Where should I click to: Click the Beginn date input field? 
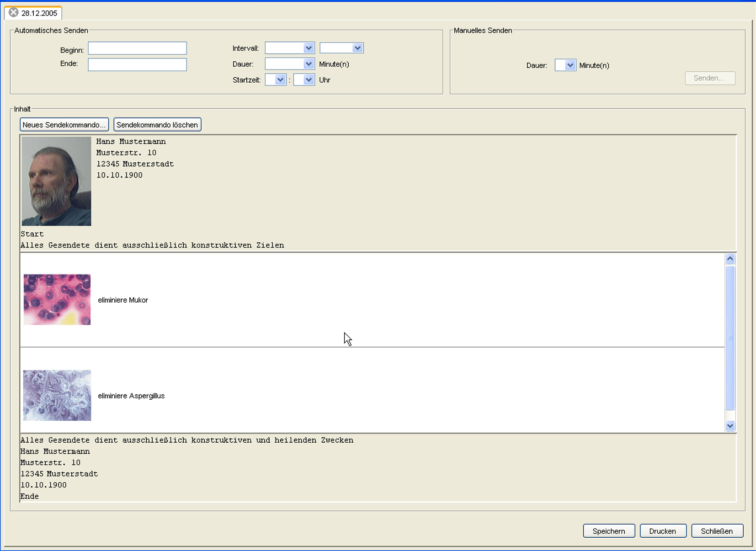[137, 48]
